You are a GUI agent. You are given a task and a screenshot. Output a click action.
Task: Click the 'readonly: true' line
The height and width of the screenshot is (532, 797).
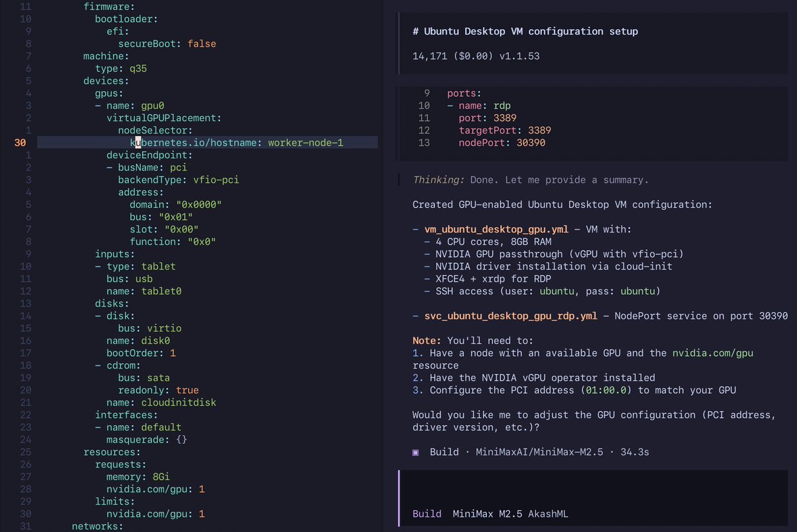pos(159,390)
